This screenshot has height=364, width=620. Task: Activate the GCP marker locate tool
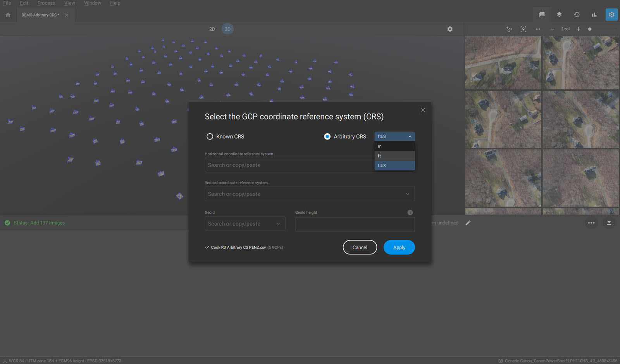pos(523,29)
